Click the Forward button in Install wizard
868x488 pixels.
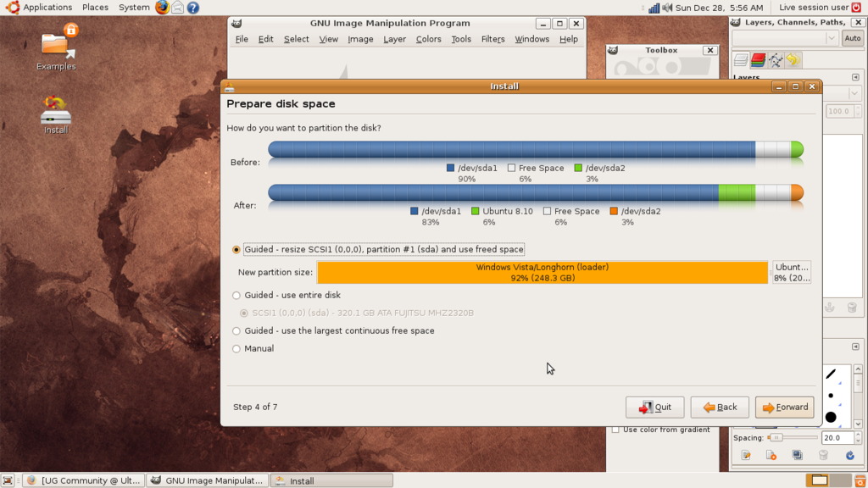coord(784,408)
